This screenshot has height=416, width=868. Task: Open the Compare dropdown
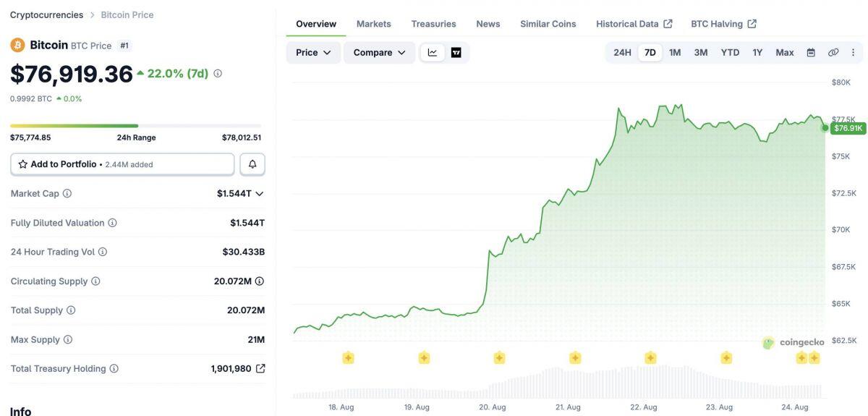(x=380, y=52)
